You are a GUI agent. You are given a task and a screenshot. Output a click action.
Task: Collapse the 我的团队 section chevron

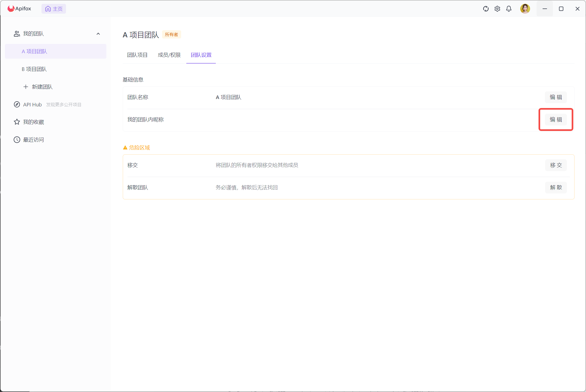98,34
